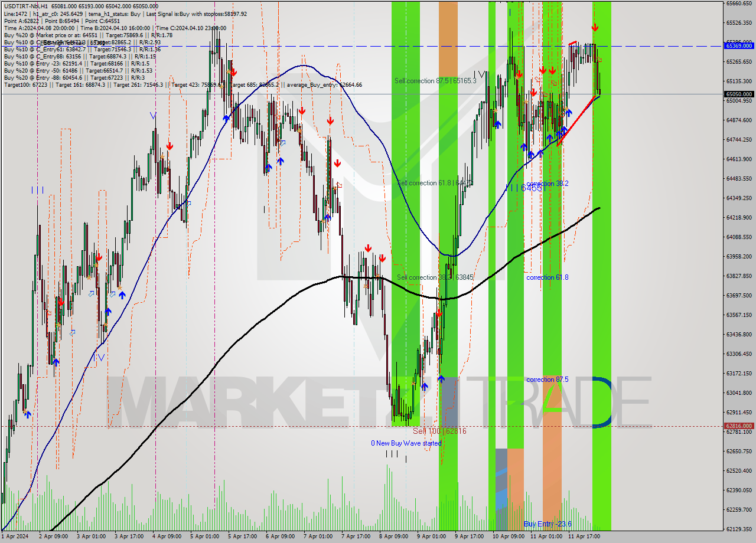
Task: Click the 63041.800 price axis value
Action: tap(739, 392)
